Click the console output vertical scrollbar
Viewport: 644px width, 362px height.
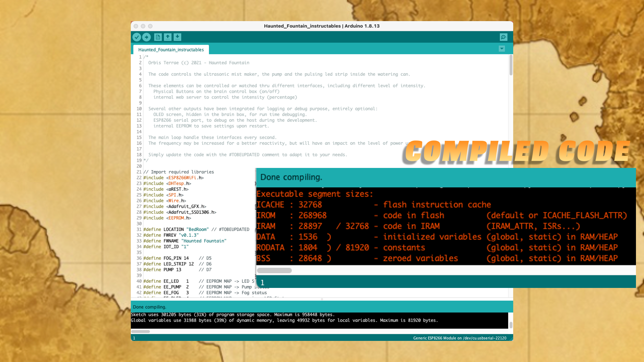click(x=511, y=324)
